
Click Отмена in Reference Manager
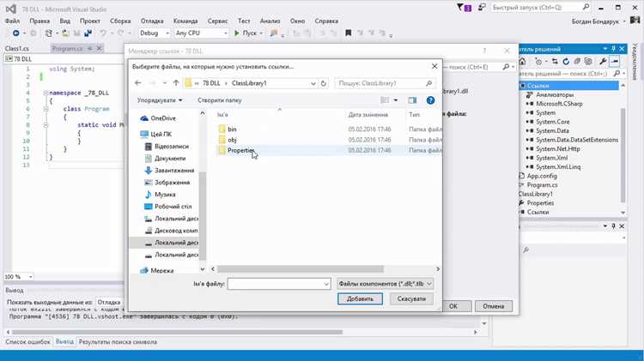(493, 306)
